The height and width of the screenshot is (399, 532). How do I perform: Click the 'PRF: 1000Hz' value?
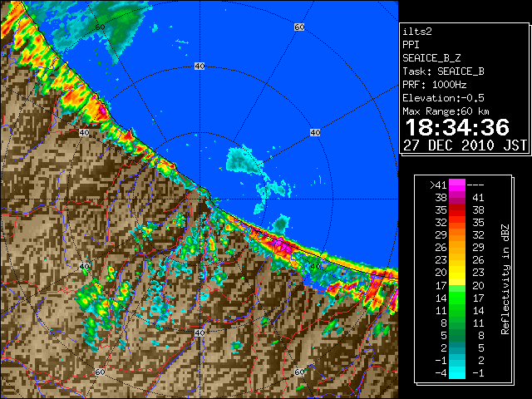(x=435, y=85)
